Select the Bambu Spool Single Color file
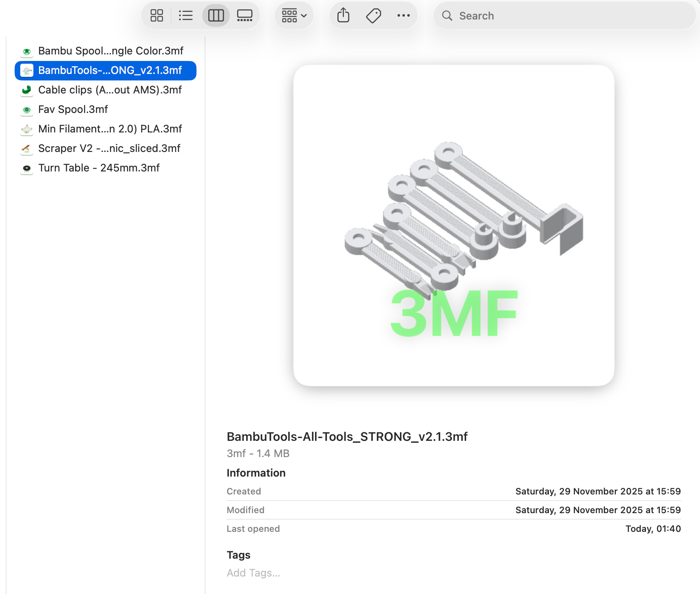Image resolution: width=700 pixels, height=594 pixels. click(x=110, y=51)
